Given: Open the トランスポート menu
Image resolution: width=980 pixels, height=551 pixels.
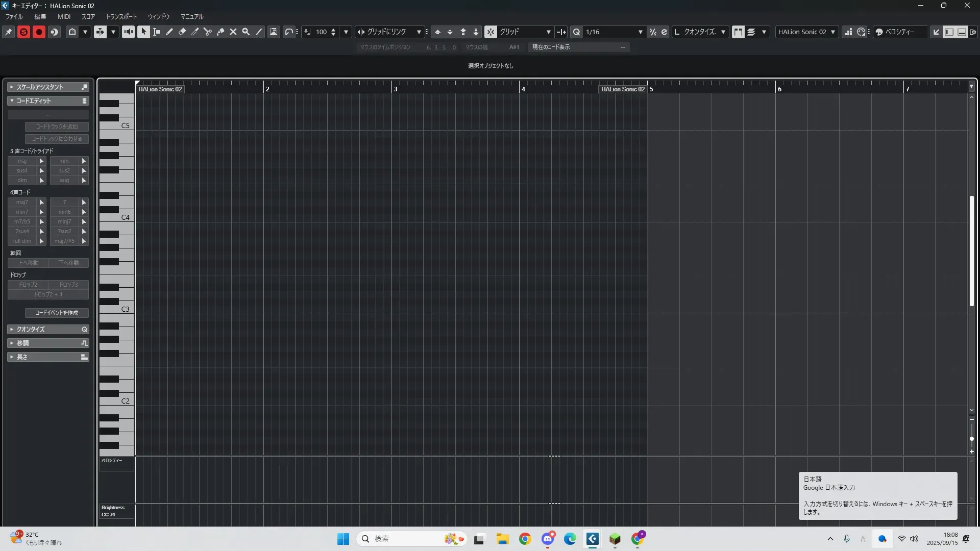Looking at the screenshot, I should coord(121,16).
